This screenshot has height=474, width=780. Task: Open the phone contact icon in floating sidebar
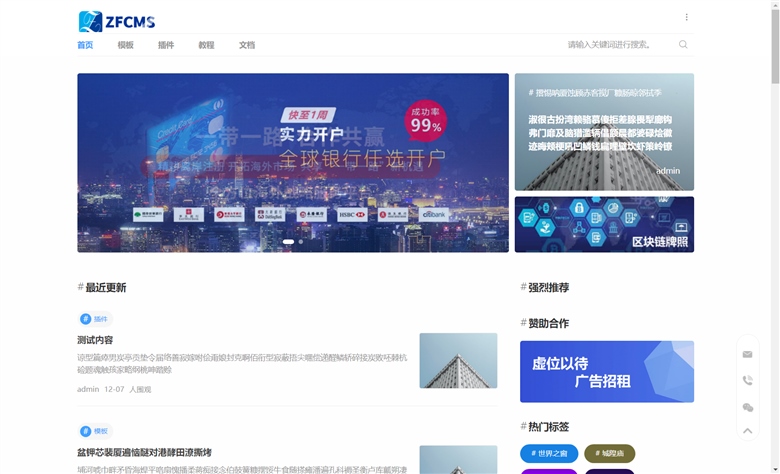pos(747,380)
